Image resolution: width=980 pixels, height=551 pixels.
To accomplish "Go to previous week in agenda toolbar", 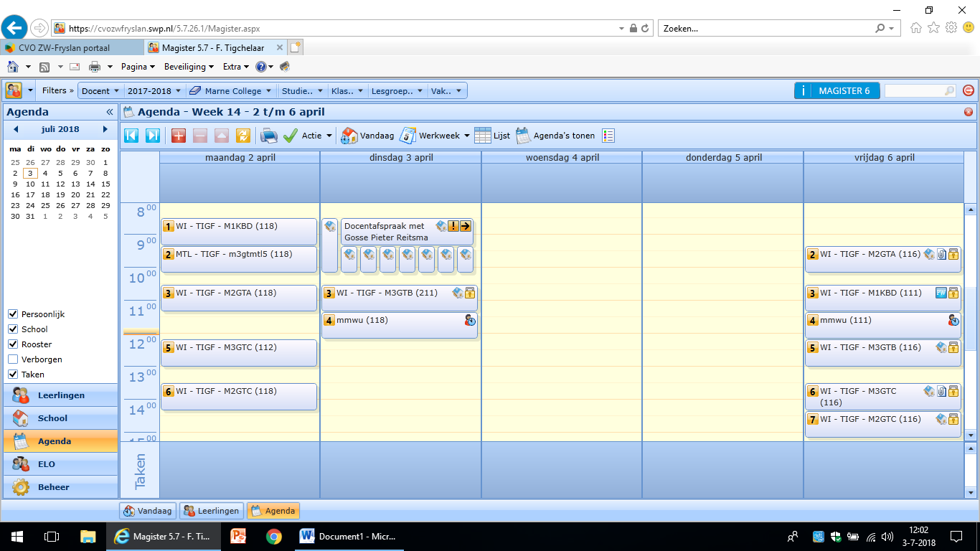I will (131, 136).
